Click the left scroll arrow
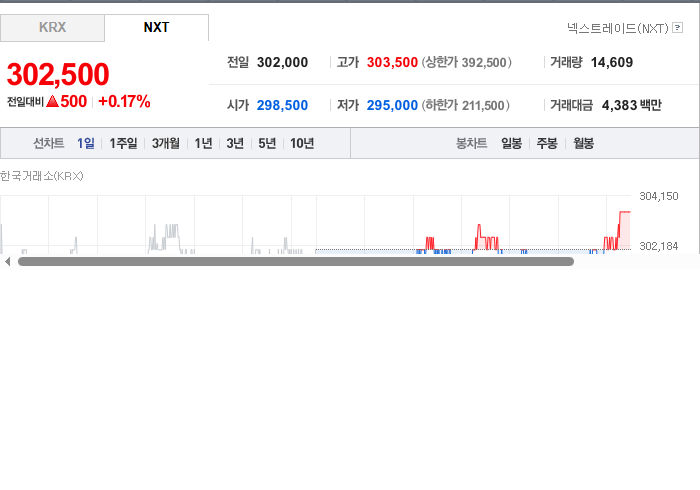Screen dimensions: 700x490 tap(7, 262)
